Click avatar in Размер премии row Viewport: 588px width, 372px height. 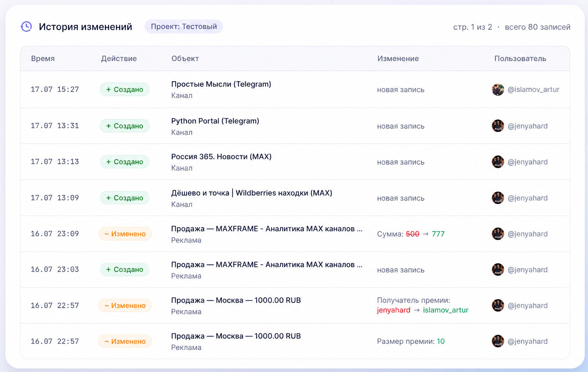click(498, 341)
